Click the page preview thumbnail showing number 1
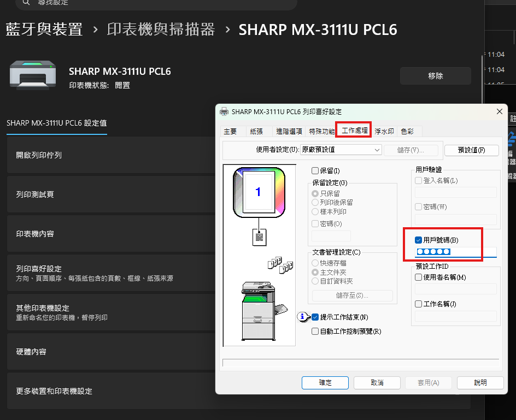This screenshot has width=516, height=420. (259, 192)
